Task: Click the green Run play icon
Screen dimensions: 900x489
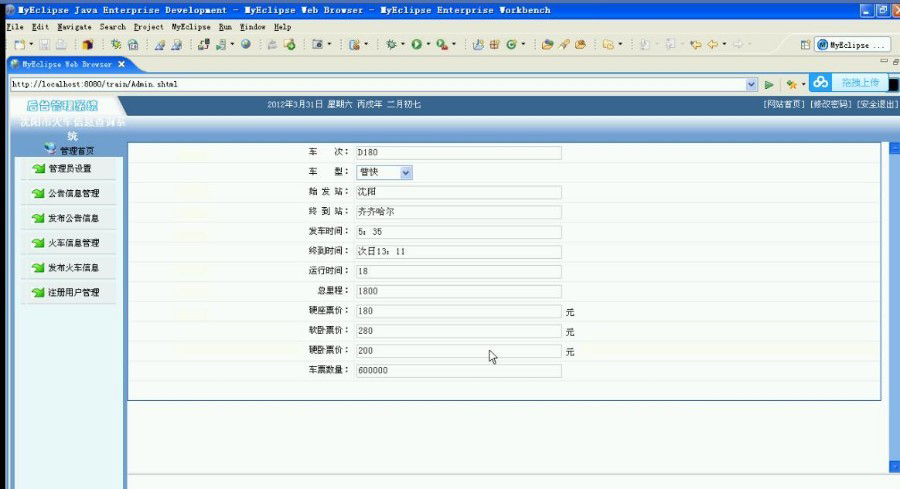Action: (417, 44)
